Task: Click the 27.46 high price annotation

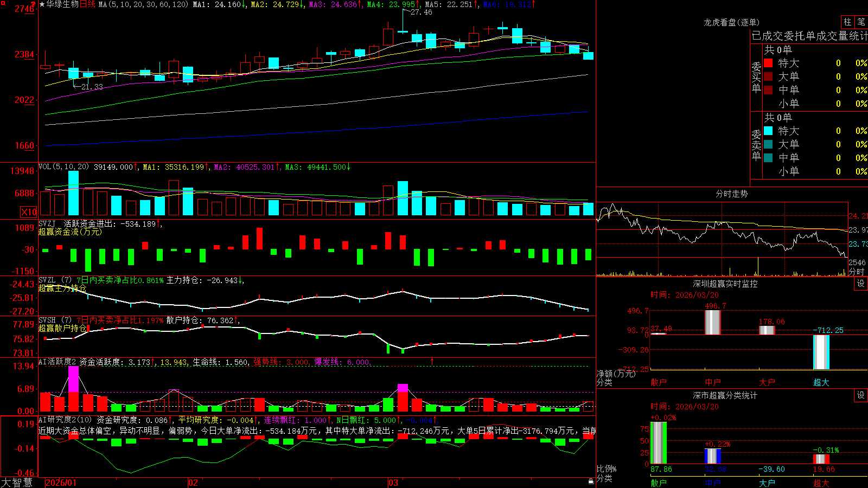Action: [422, 12]
